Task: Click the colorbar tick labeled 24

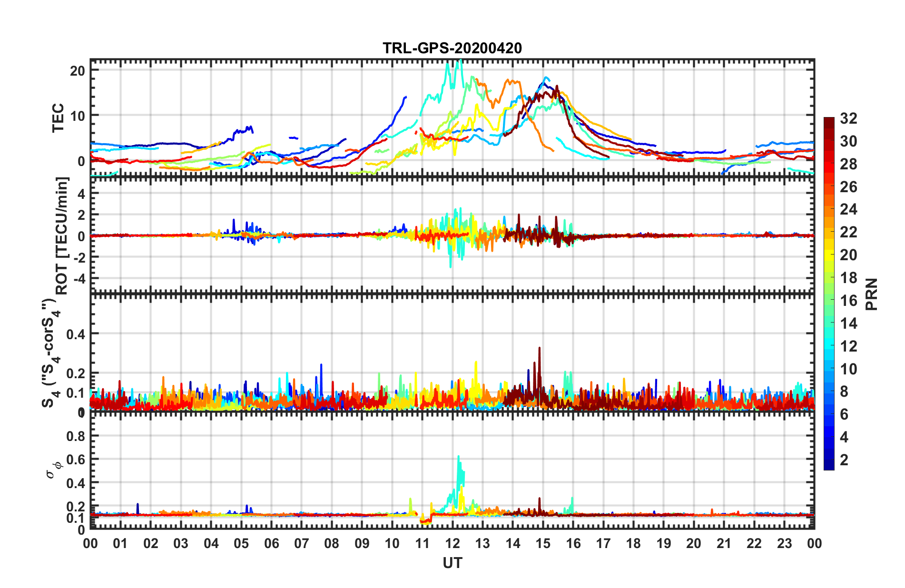Action: 848,209
